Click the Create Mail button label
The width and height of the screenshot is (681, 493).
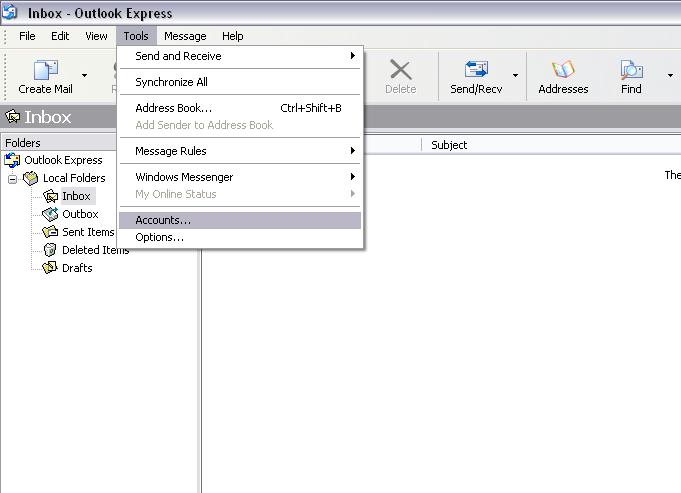pyautogui.click(x=46, y=89)
